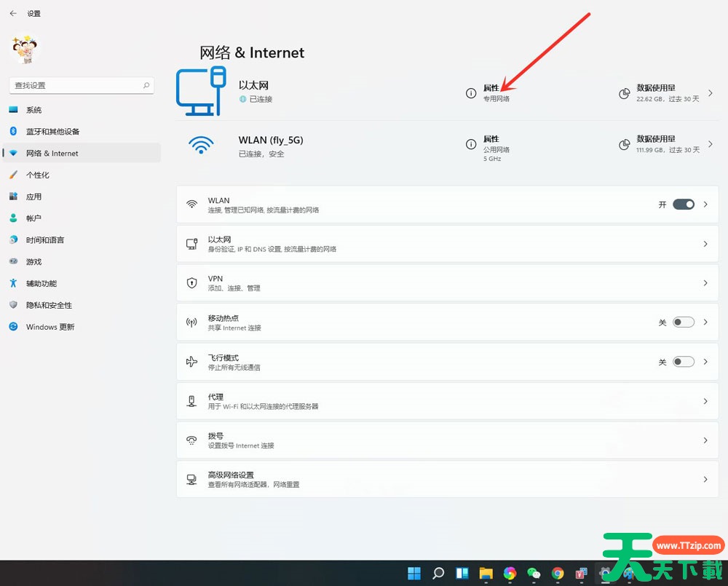Enable the 移动热点 mobile hotspot toggle
This screenshot has height=586, width=728.
[x=683, y=322]
